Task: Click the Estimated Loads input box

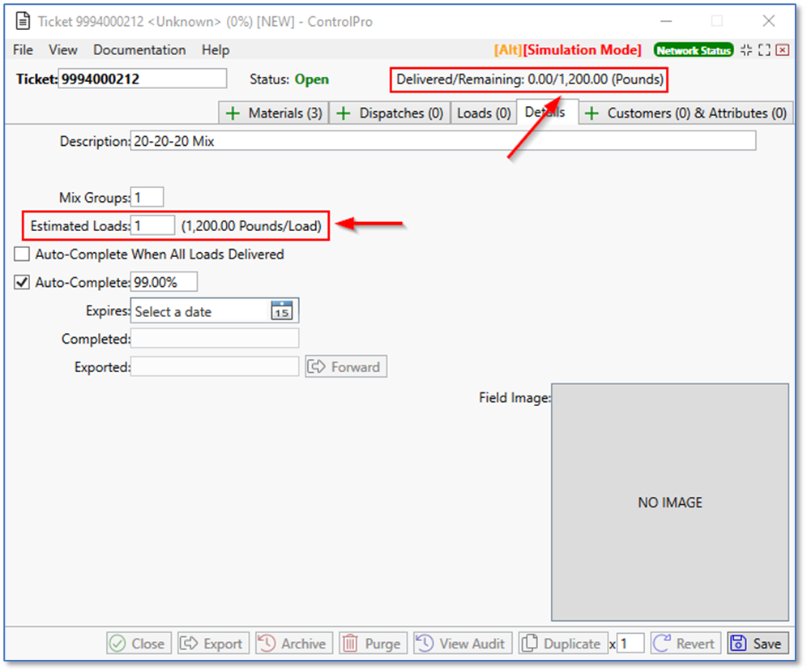Action: pyautogui.click(x=152, y=226)
